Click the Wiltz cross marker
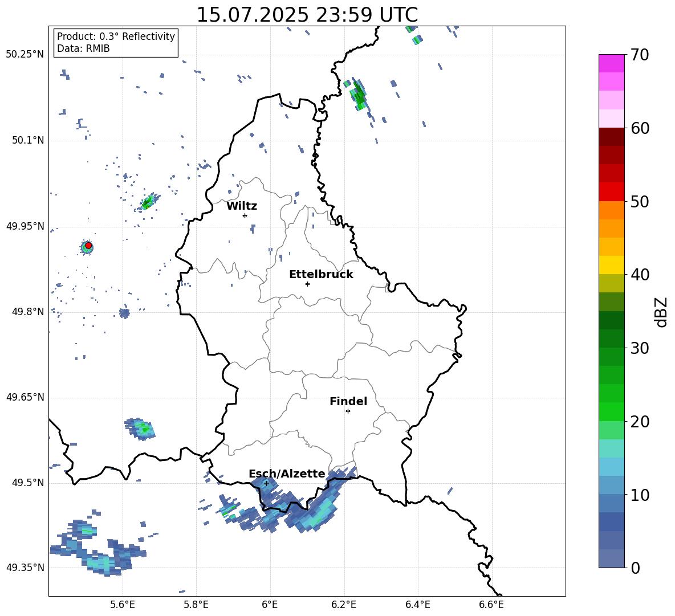 (x=245, y=215)
